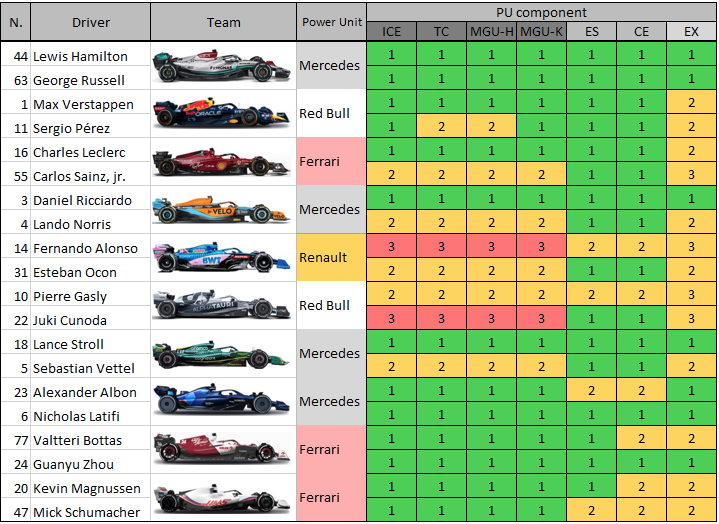Click the Alpine BWT car image
This screenshot has width=719, height=524.
223,259
